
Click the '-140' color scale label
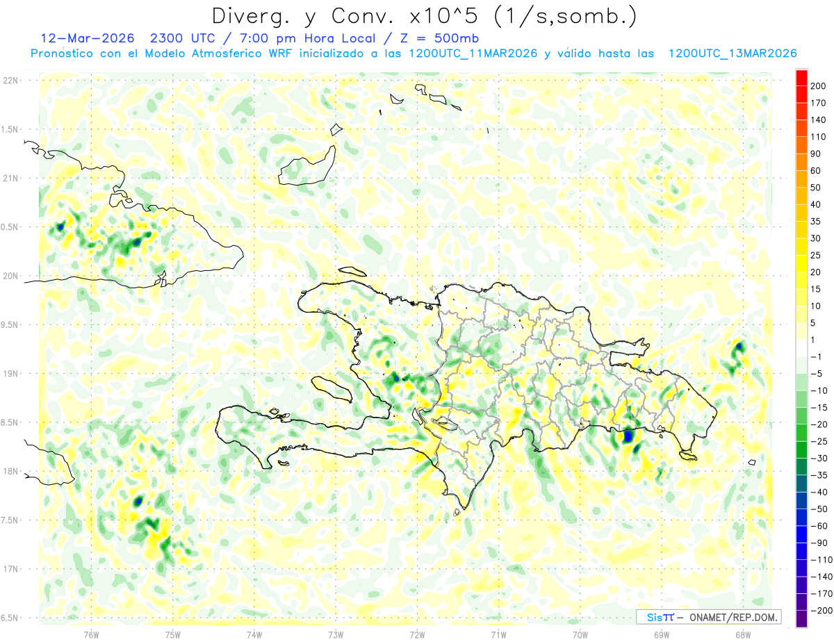pyautogui.click(x=822, y=577)
